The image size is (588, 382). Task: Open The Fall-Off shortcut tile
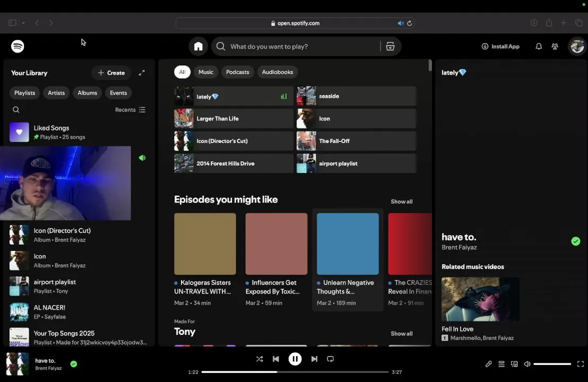356,141
